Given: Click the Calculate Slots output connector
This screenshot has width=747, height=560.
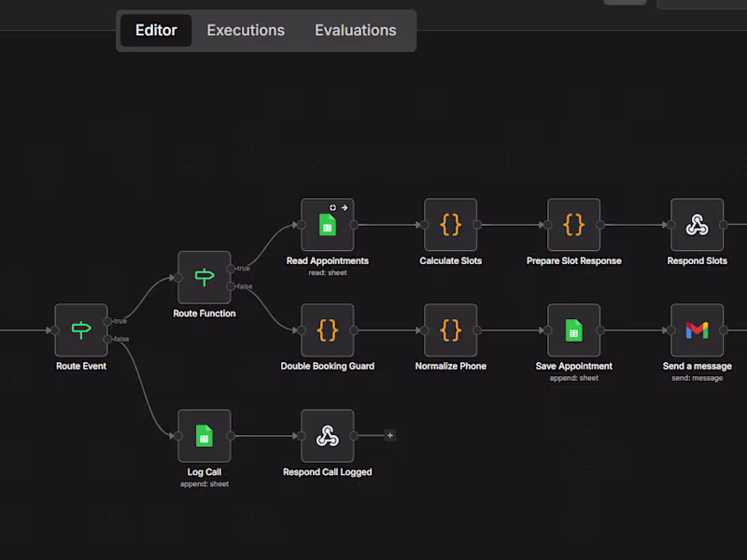Looking at the screenshot, I should click(x=477, y=225).
